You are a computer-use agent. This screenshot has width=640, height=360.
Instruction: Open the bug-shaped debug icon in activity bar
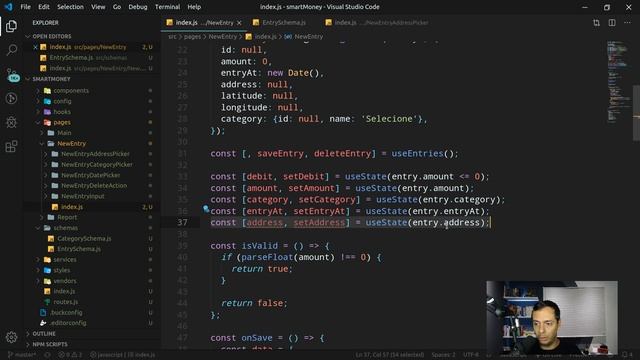click(11, 122)
